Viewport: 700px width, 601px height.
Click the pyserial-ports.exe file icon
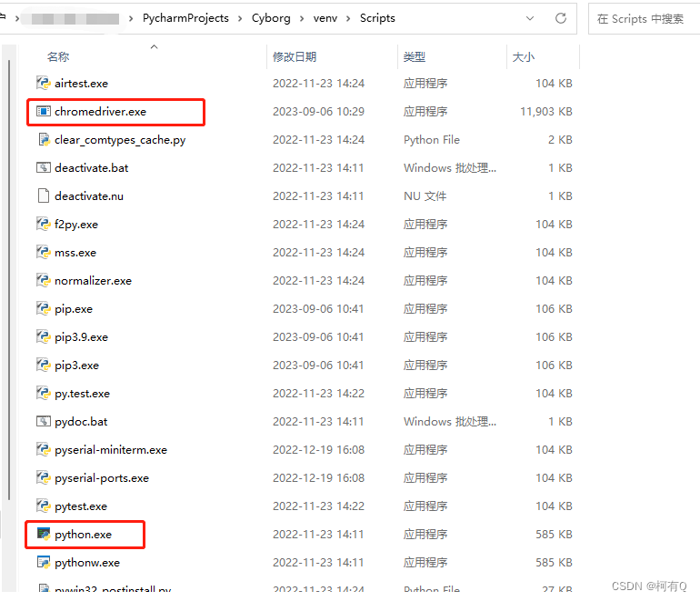44,477
